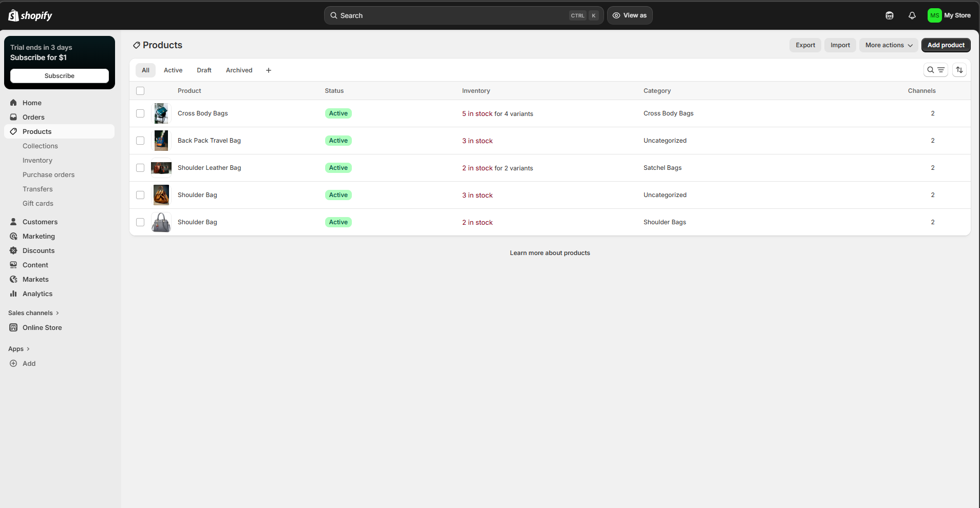Tick the Shoulder Bags category row checkbox
The width and height of the screenshot is (980, 508).
(140, 222)
